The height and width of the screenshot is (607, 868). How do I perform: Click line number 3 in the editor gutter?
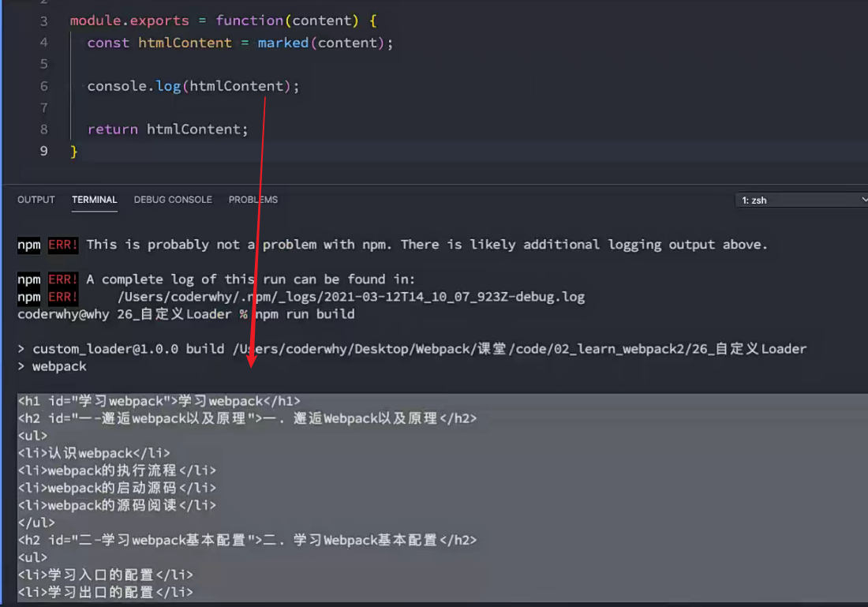(43, 21)
